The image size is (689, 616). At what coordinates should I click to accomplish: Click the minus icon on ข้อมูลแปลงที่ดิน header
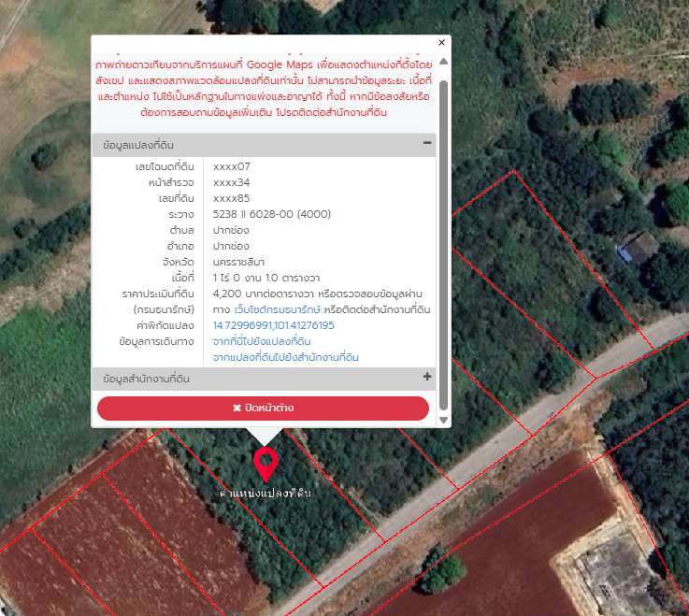coord(427,144)
